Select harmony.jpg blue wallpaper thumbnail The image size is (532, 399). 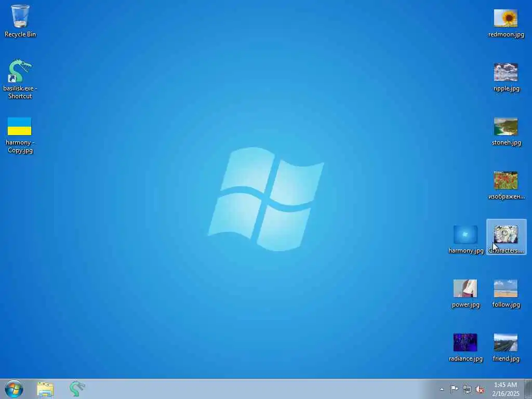click(x=465, y=234)
